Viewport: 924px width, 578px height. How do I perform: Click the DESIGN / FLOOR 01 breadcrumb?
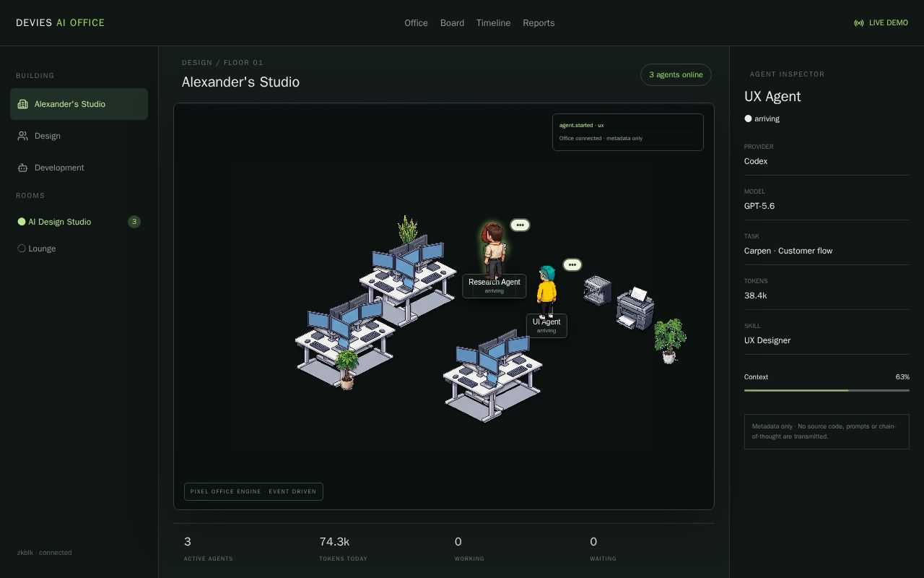click(x=222, y=63)
